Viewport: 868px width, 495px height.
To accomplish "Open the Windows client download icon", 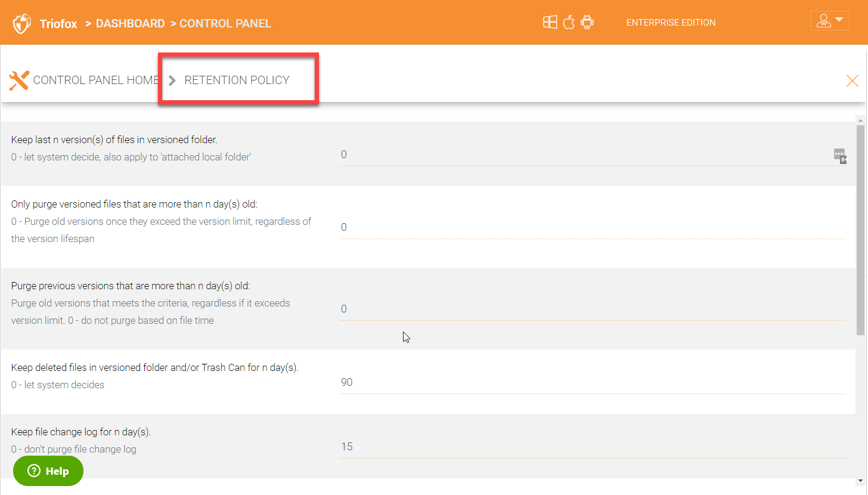I will (x=550, y=23).
